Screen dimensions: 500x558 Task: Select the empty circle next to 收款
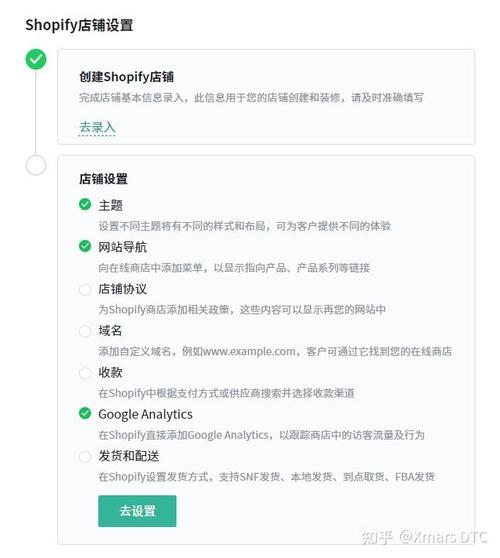[85, 373]
